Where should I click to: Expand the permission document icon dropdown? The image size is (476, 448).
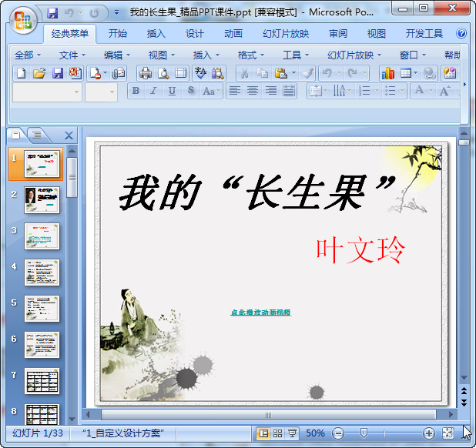(x=105, y=73)
